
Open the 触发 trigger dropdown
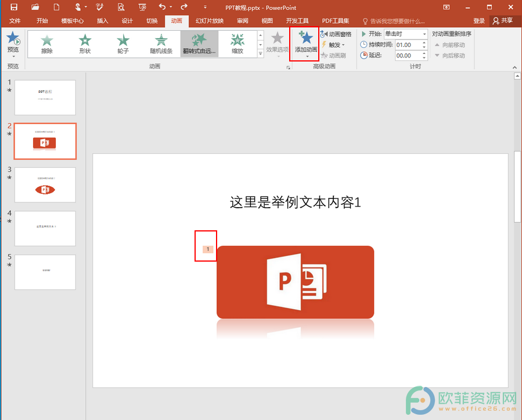click(333, 45)
